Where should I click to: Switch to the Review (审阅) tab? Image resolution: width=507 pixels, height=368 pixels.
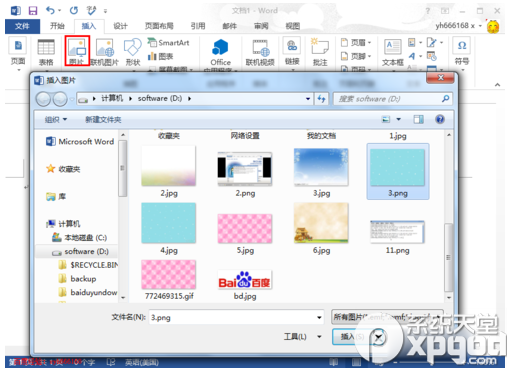point(261,26)
